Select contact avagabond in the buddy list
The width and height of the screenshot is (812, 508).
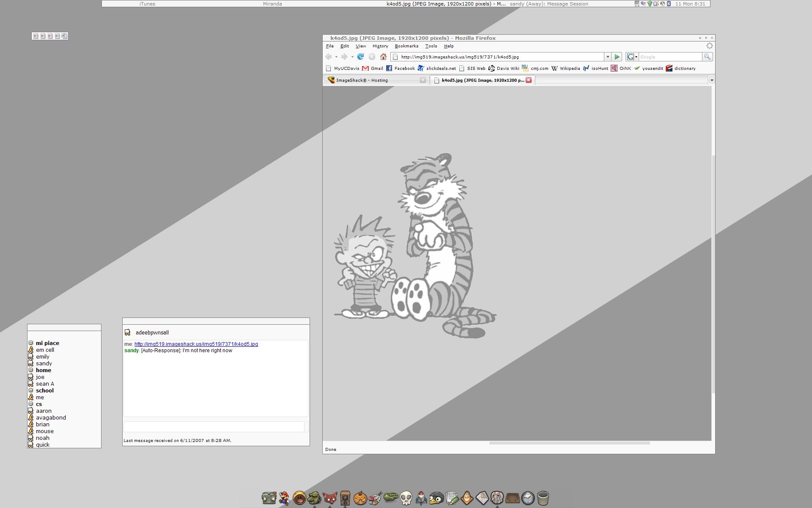point(51,417)
